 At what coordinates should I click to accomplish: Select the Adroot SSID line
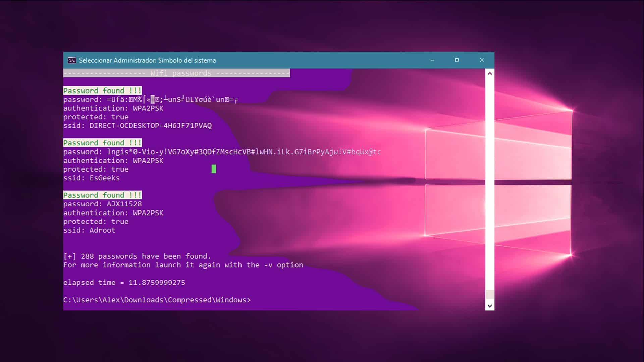[x=89, y=230]
